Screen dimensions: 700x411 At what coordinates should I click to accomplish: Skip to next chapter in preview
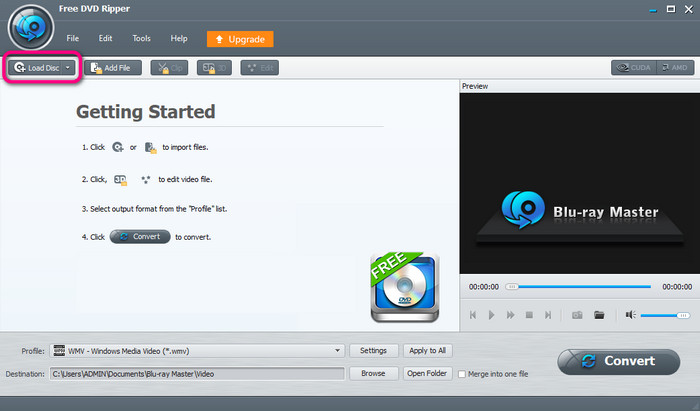point(548,315)
